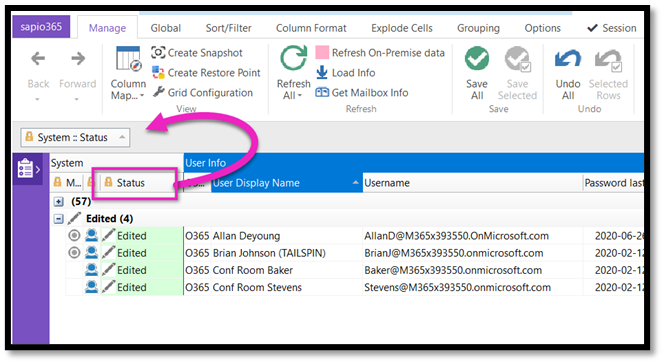The height and width of the screenshot is (363, 663).
Task: Click the Username column header
Action: [x=472, y=183]
